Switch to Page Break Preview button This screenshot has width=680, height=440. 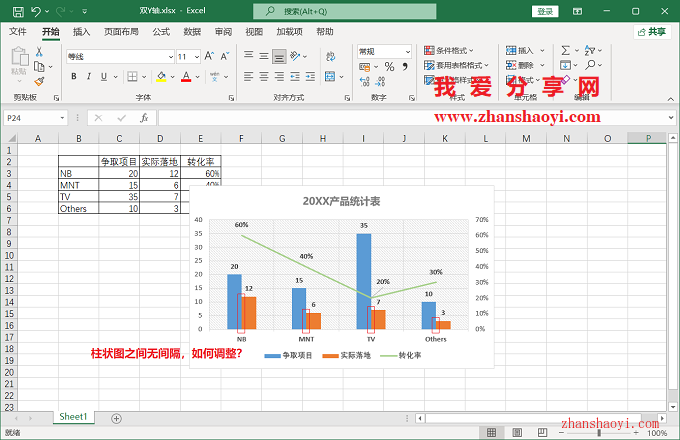(542, 432)
